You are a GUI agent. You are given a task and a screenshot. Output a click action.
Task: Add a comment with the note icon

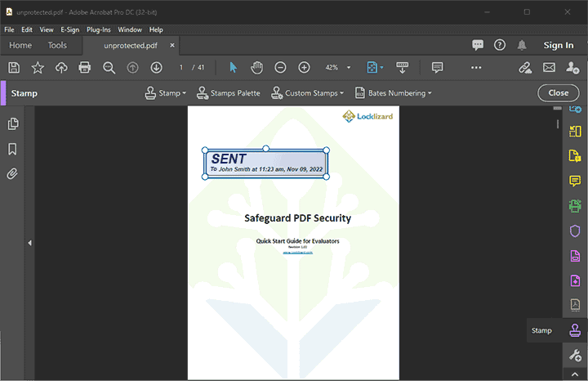(437, 68)
